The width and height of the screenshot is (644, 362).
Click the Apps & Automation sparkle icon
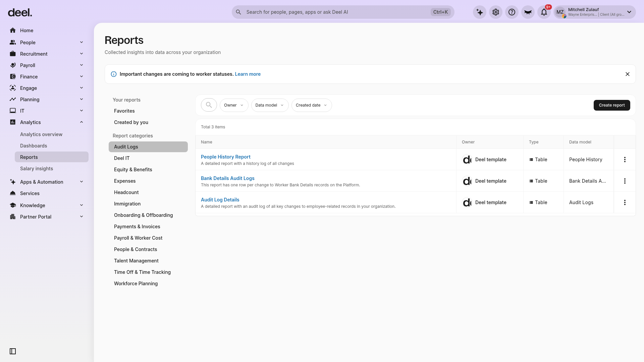(x=13, y=182)
